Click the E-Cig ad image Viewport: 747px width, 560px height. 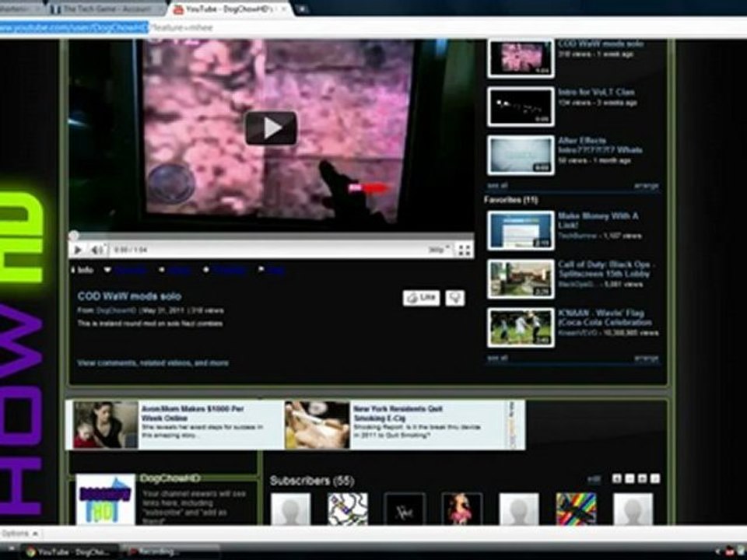tap(317, 425)
